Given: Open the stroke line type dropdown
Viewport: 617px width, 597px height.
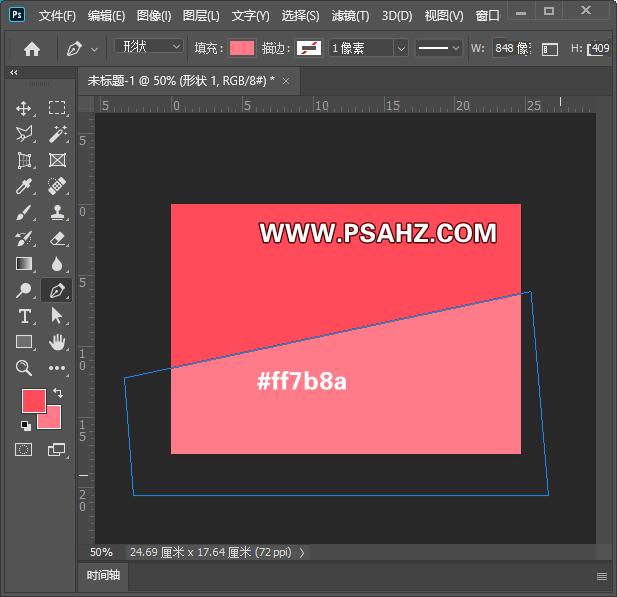Looking at the screenshot, I should coord(439,48).
